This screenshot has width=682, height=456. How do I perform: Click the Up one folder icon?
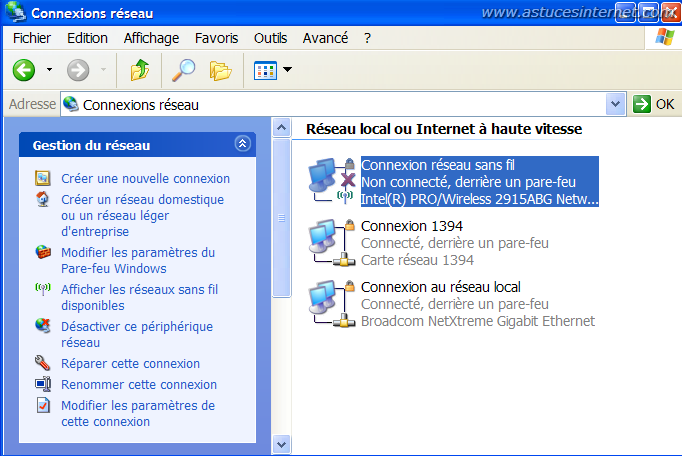click(139, 70)
